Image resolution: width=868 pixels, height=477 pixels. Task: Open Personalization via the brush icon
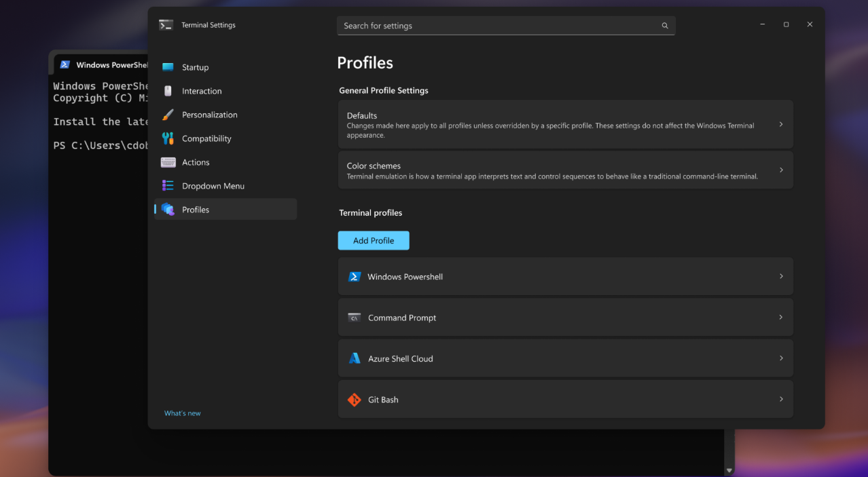(x=167, y=115)
